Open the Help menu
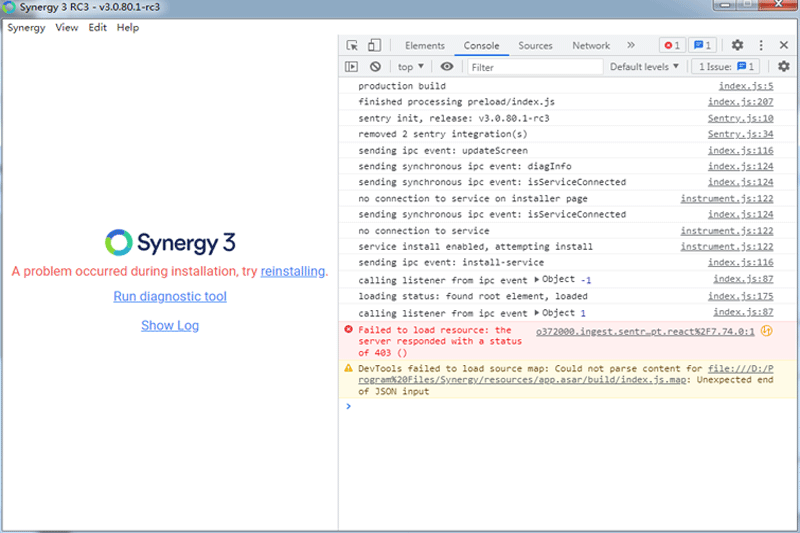Viewport: 800px width, 533px height. pos(128,28)
